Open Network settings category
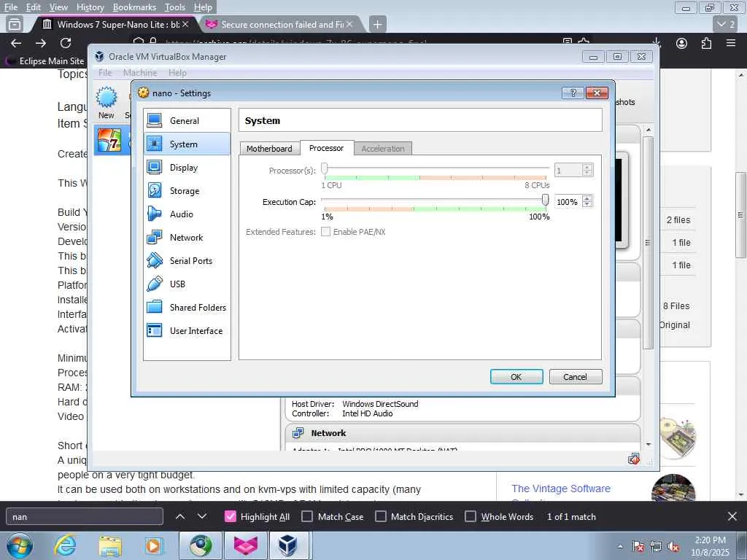 point(187,237)
